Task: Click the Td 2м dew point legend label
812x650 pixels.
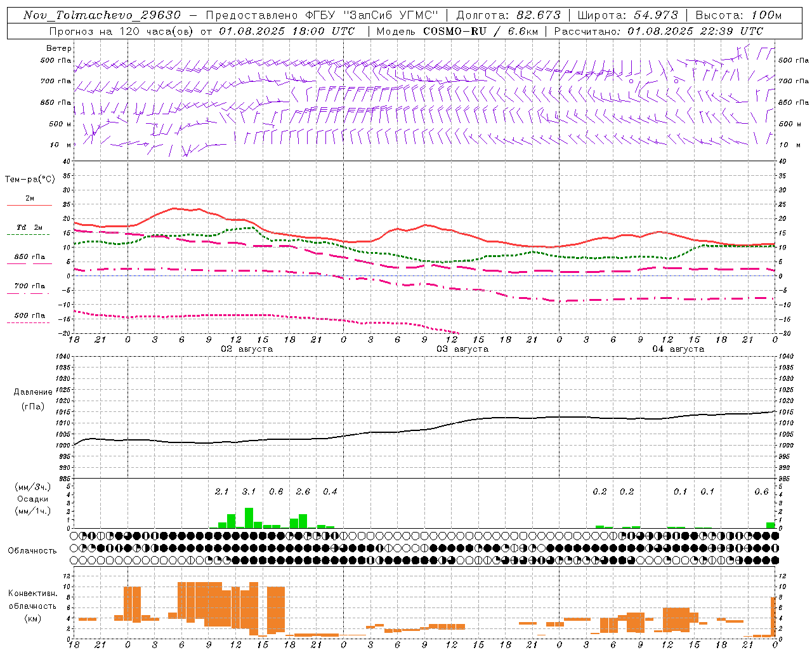Action: pyautogui.click(x=30, y=227)
